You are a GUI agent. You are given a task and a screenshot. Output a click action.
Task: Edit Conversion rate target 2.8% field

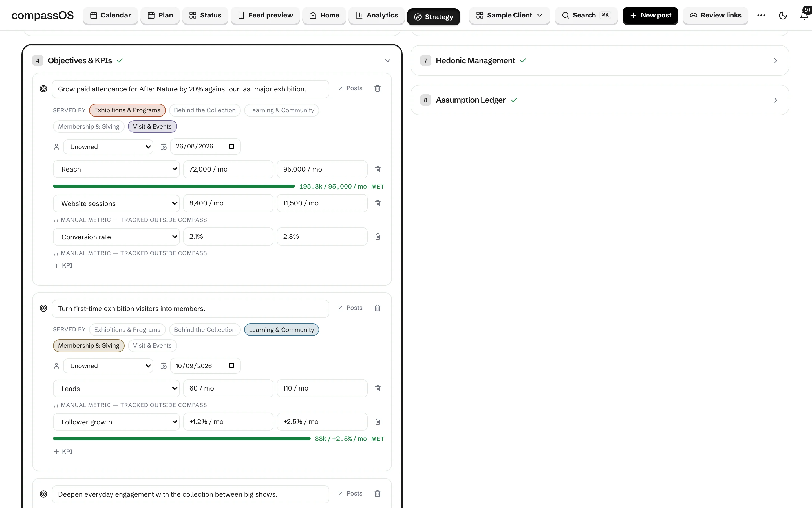click(x=322, y=237)
